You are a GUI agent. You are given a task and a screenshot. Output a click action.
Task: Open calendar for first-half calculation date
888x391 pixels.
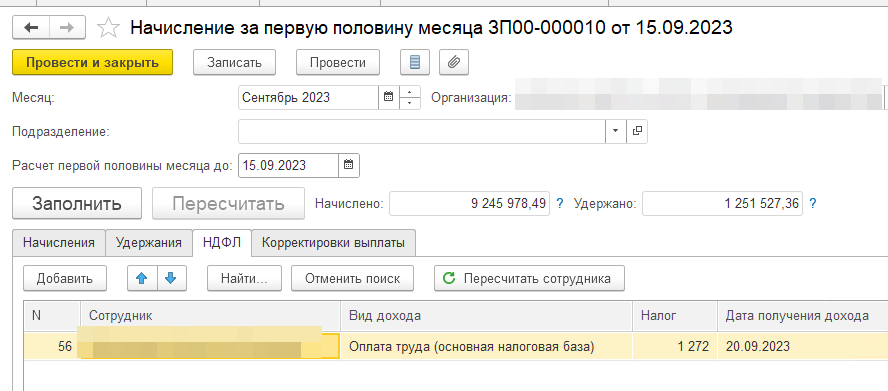tap(349, 165)
